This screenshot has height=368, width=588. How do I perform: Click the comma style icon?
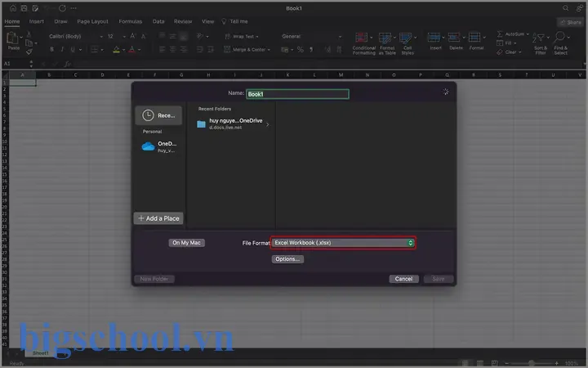(311, 50)
